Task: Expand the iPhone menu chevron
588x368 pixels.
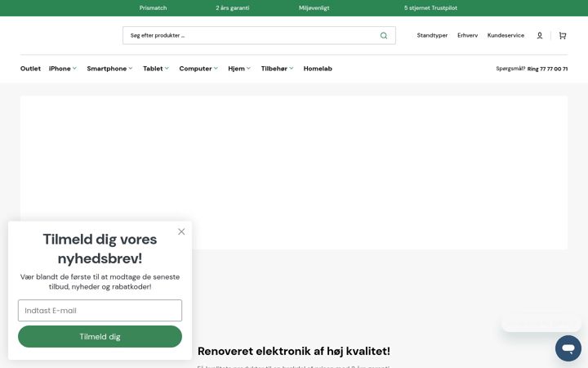Action: coord(74,69)
